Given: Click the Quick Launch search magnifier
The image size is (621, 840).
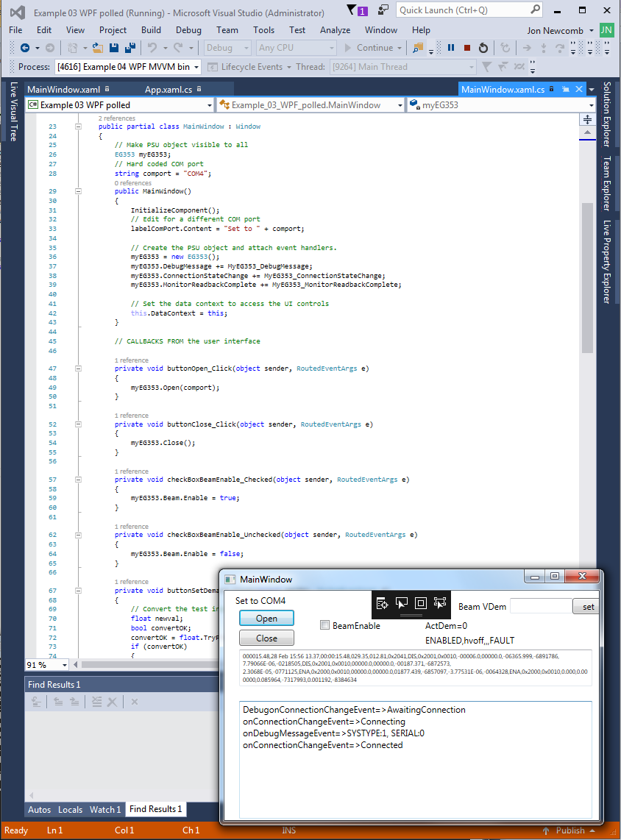Looking at the screenshot, I should 535,10.
